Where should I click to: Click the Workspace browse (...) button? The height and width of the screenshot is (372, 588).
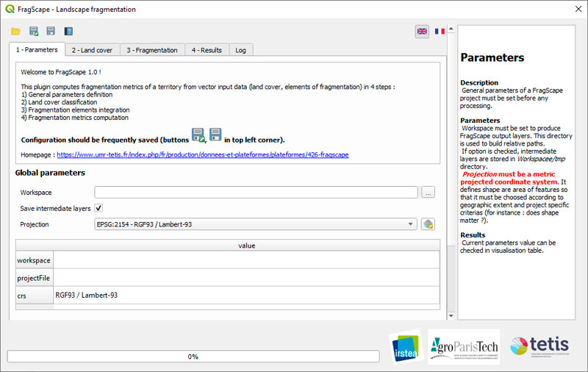click(428, 193)
